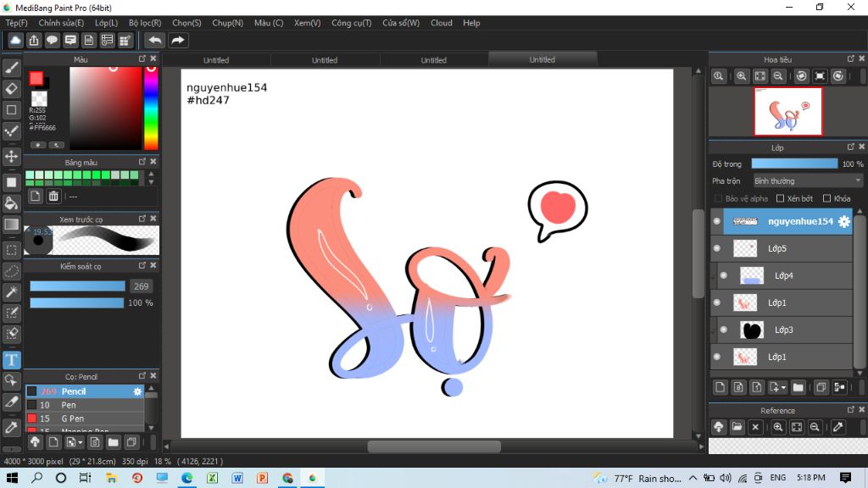The width and height of the screenshot is (868, 488).
Task: Select the Select Eraser tool
Action: coord(12,334)
